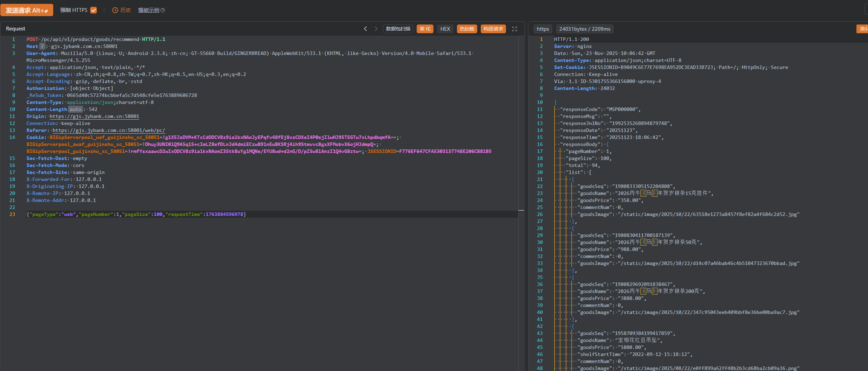Screen dimensions: 868x371
Task: Click the help icon beside 爆破示例
Action: pos(162,10)
